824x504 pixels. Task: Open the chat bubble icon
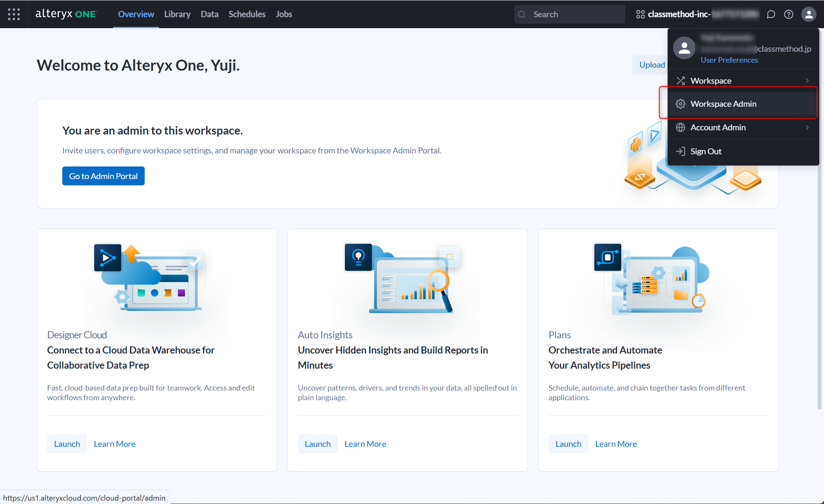771,14
